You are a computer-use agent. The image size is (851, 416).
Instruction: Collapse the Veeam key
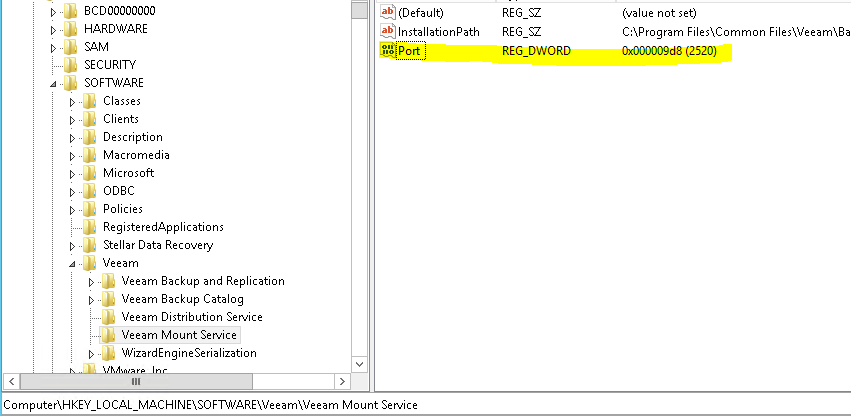[72, 264]
